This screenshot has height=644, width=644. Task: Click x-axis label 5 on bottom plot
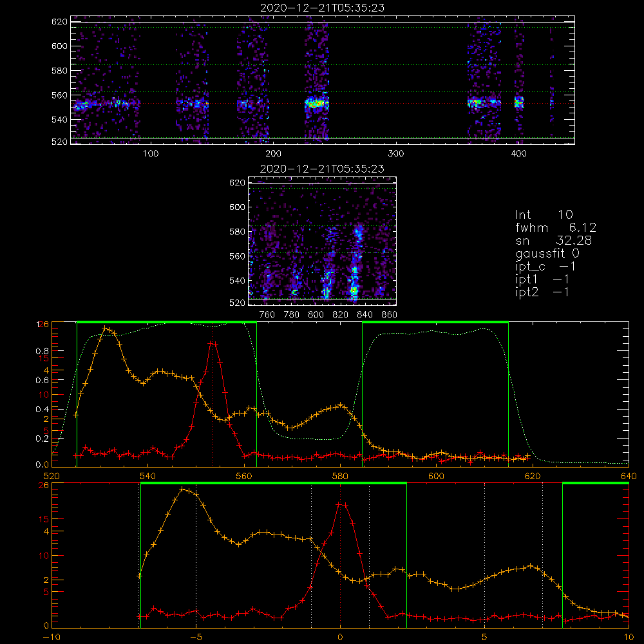(x=485, y=638)
